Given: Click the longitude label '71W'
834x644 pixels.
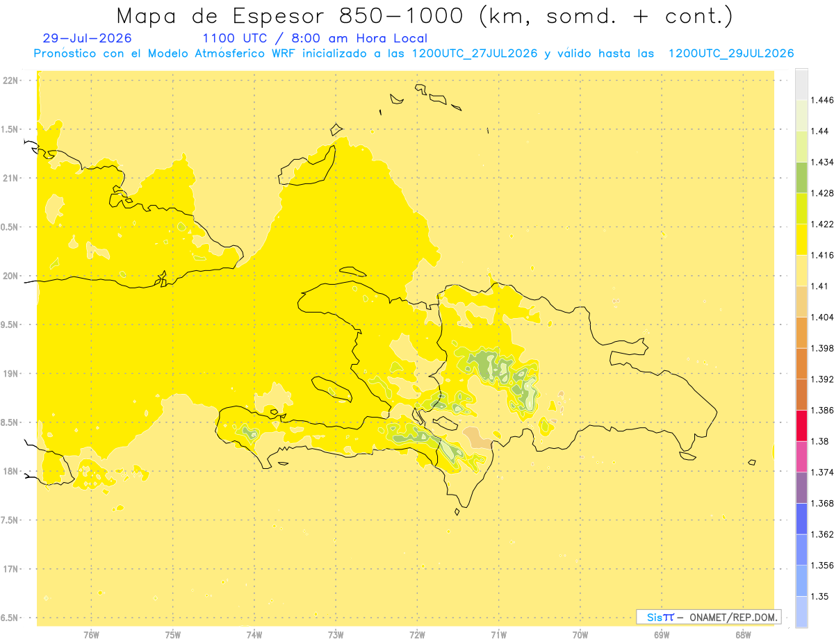Looking at the screenshot, I should [498, 634].
